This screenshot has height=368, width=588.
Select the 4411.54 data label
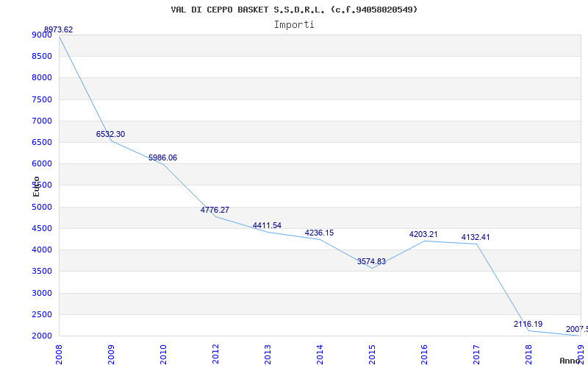pyautogui.click(x=267, y=225)
